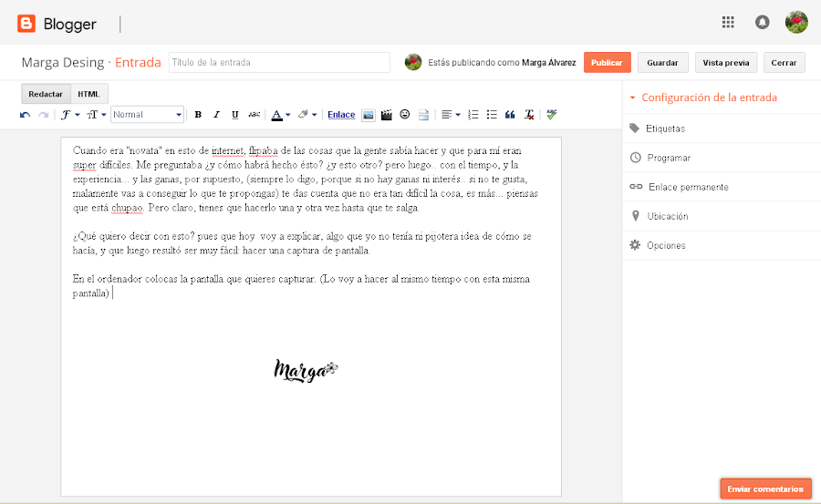Apply blockquote formatting

click(510, 115)
